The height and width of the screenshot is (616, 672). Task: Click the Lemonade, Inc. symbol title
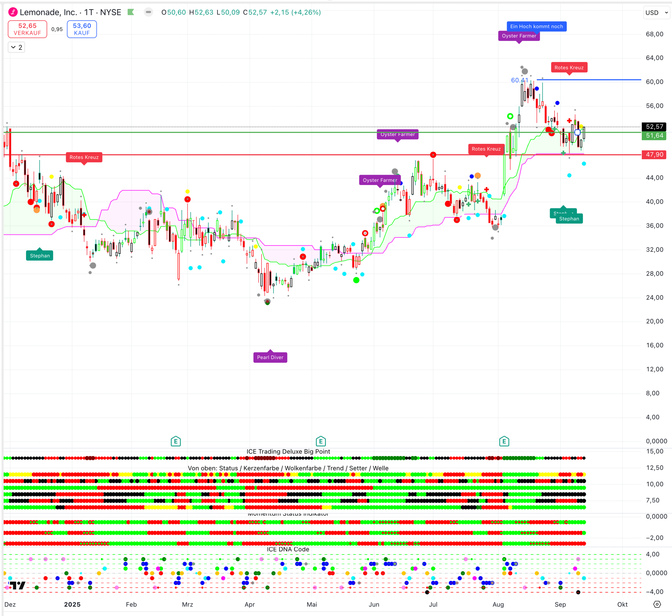tap(48, 12)
